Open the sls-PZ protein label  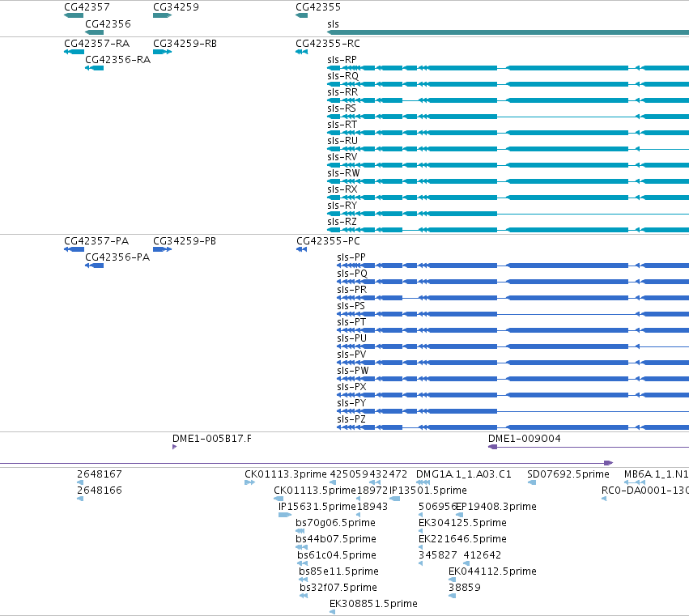coord(351,419)
